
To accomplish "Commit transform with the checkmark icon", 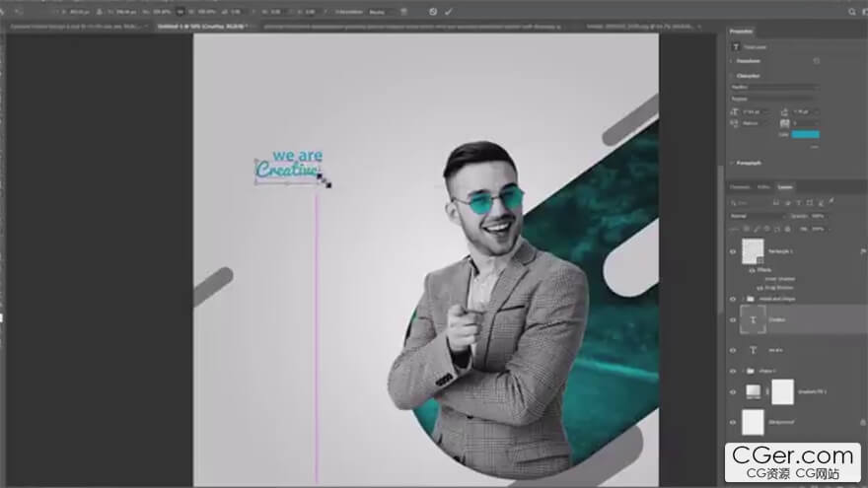I will [448, 12].
